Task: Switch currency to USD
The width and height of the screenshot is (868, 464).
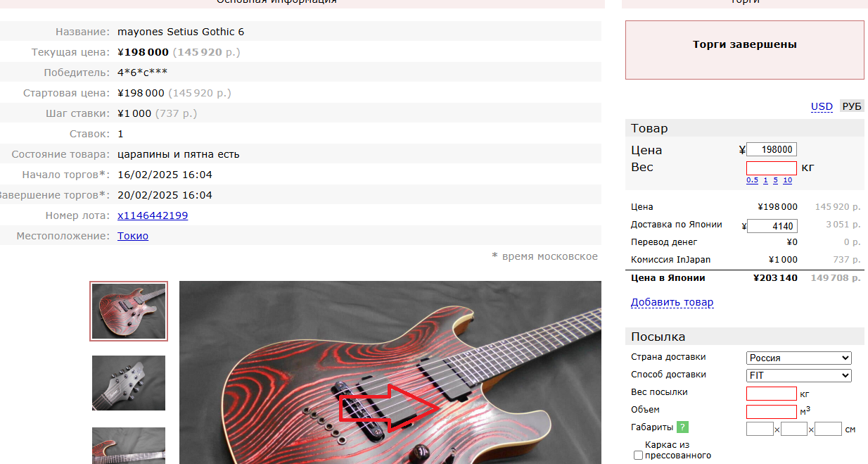Action: tap(822, 106)
